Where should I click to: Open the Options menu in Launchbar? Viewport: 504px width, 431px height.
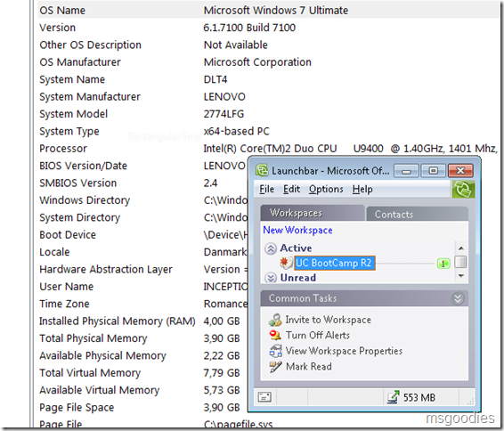[326, 190]
